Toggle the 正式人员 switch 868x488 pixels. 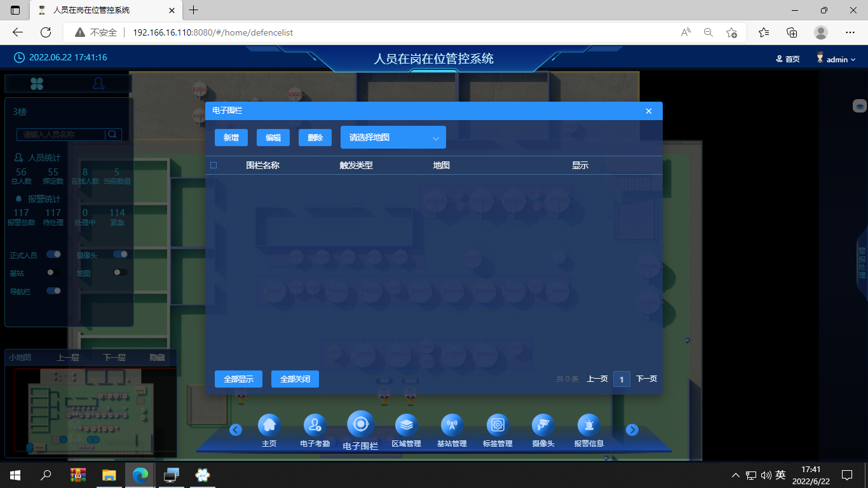(x=54, y=254)
